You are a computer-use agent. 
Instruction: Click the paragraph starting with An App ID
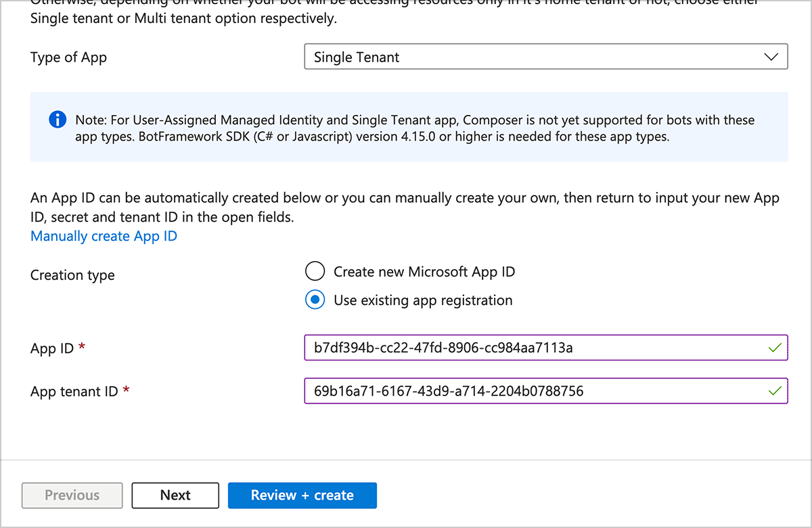[405, 208]
